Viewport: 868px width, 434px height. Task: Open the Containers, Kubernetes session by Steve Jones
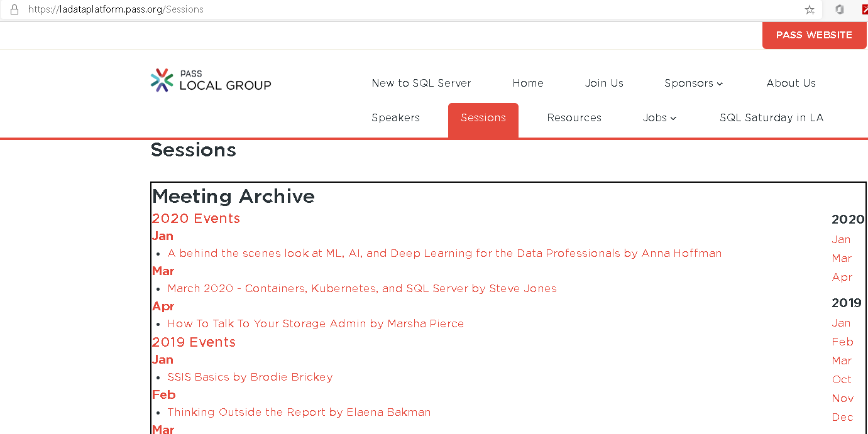coord(361,289)
